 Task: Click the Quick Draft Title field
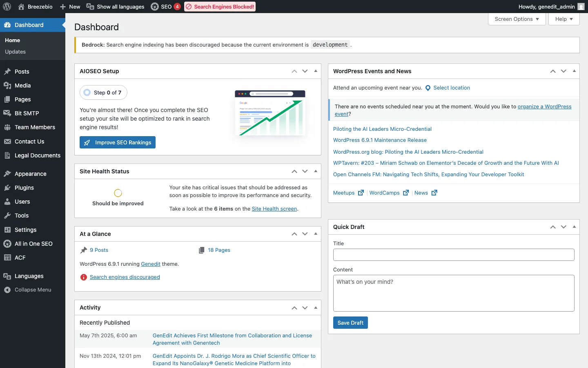tap(453, 255)
